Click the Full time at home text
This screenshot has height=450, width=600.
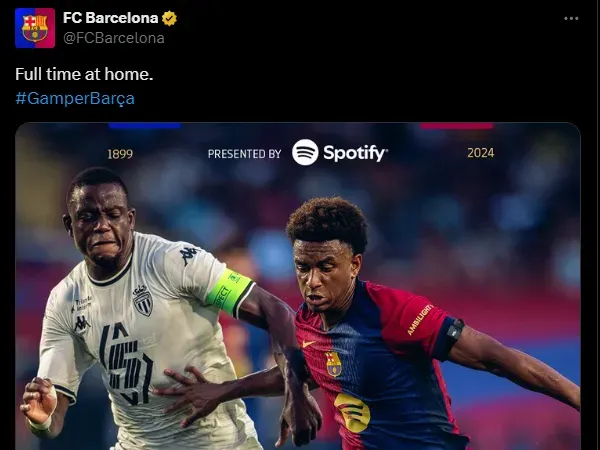pos(84,74)
